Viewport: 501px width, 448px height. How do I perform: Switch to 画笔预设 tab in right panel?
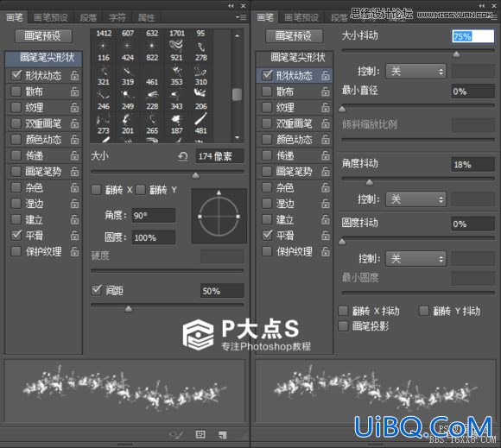301,17
